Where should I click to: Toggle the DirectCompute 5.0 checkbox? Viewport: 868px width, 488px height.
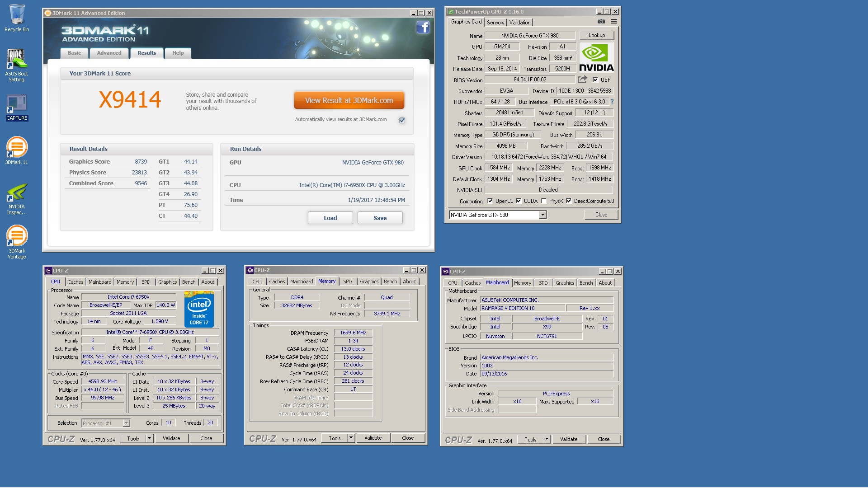tap(569, 201)
